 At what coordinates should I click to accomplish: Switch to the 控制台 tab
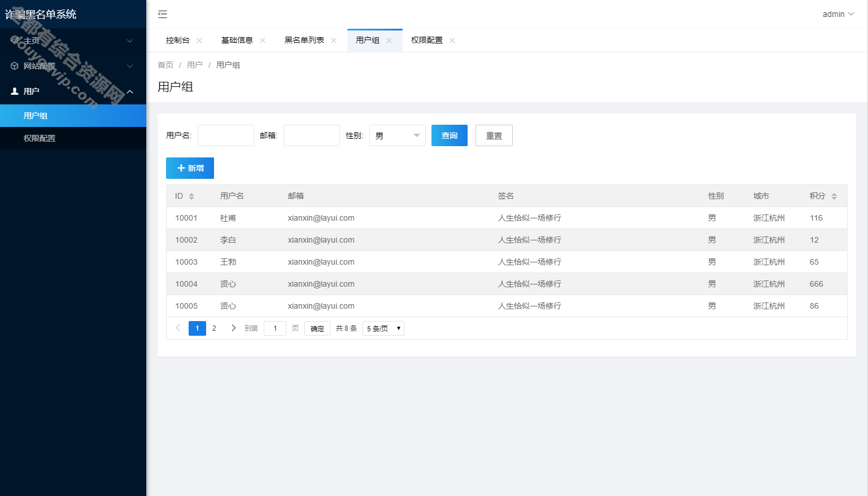click(x=177, y=41)
